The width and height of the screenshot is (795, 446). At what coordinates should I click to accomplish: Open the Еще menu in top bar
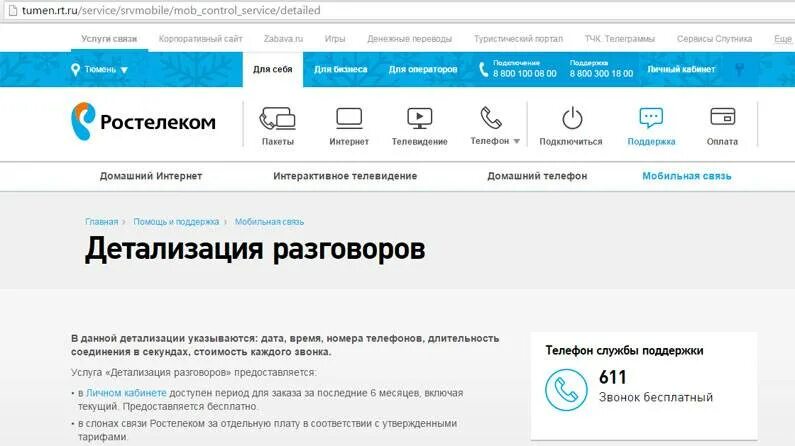(x=782, y=39)
